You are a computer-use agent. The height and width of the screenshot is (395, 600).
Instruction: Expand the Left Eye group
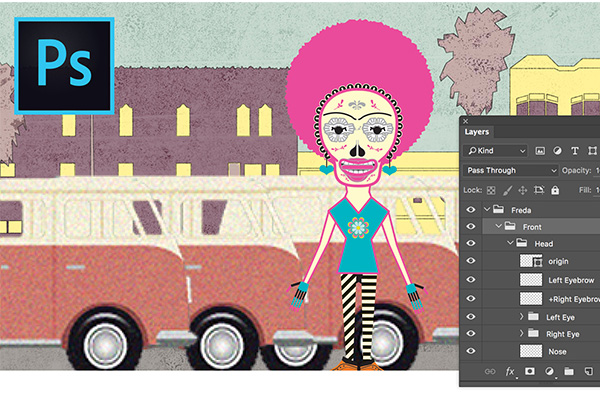521,317
